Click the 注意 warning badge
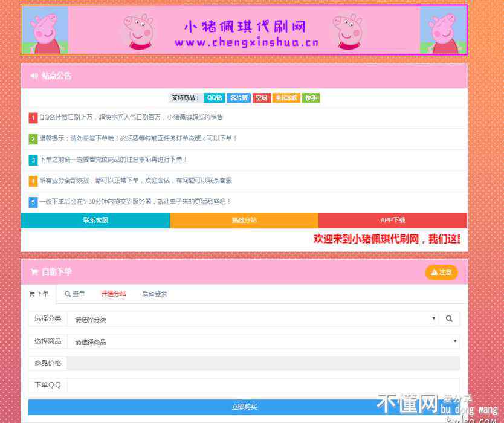This screenshot has width=504, height=423. click(x=441, y=273)
